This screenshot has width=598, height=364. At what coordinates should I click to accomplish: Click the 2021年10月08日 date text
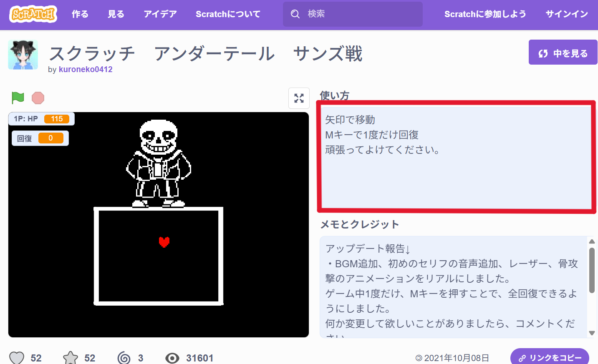pyautogui.click(x=457, y=358)
